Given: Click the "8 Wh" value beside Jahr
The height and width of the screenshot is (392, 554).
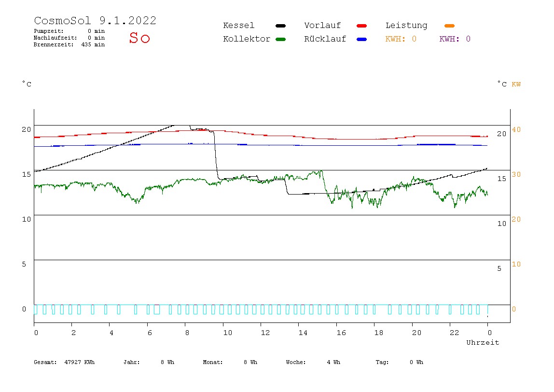Looking at the screenshot, I should click(x=167, y=362).
